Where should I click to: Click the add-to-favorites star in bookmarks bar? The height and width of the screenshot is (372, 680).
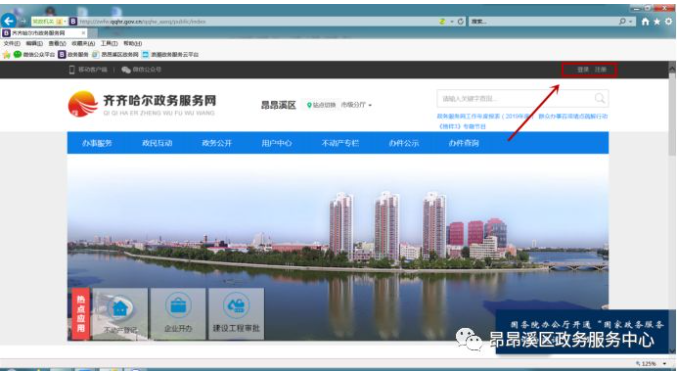click(x=6, y=55)
